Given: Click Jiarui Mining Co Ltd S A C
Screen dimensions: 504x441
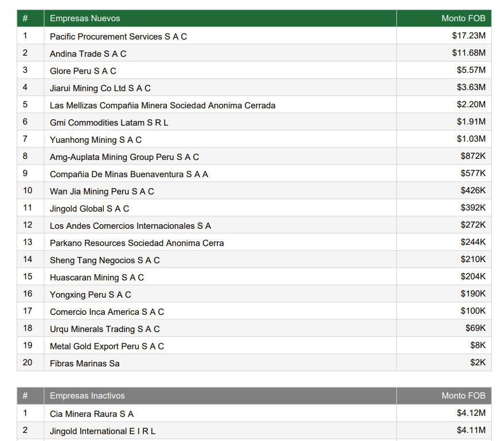Looking at the screenshot, I should (x=100, y=88).
